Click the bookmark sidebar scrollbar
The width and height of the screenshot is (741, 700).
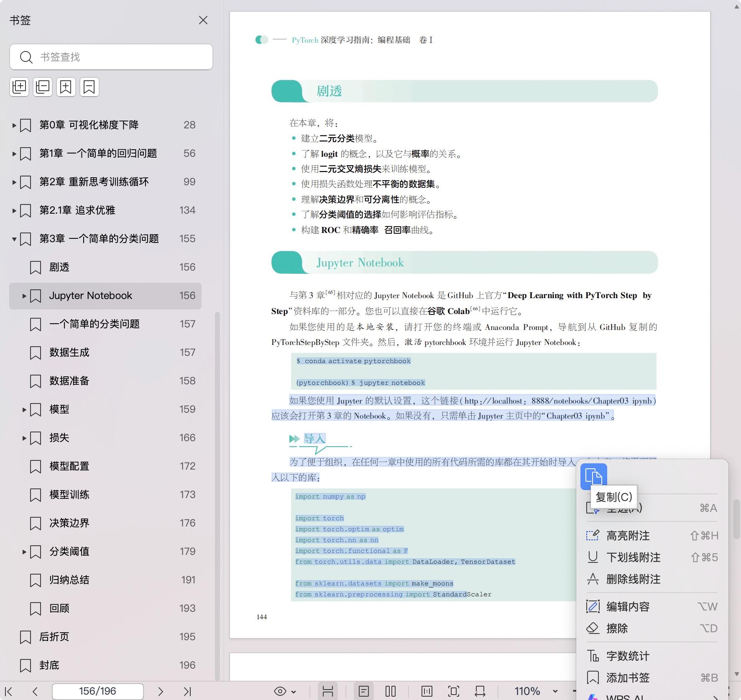(217, 493)
